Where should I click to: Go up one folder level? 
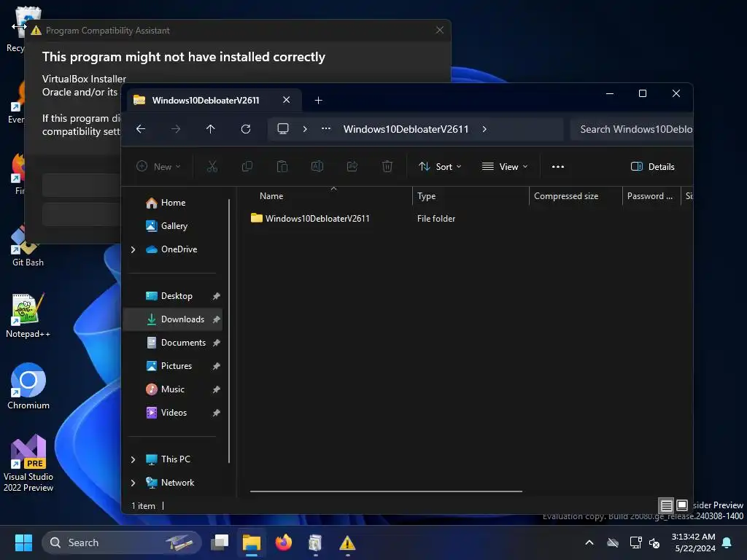tap(211, 129)
